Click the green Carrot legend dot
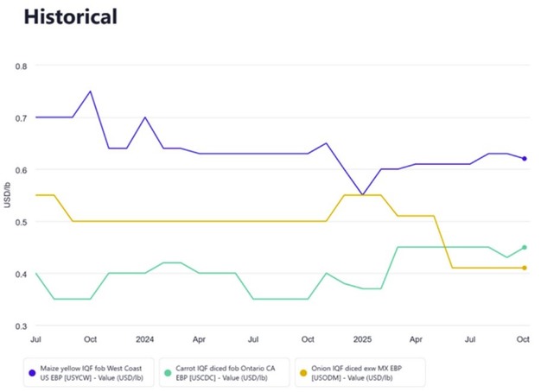541x392 pixels. 168,373
